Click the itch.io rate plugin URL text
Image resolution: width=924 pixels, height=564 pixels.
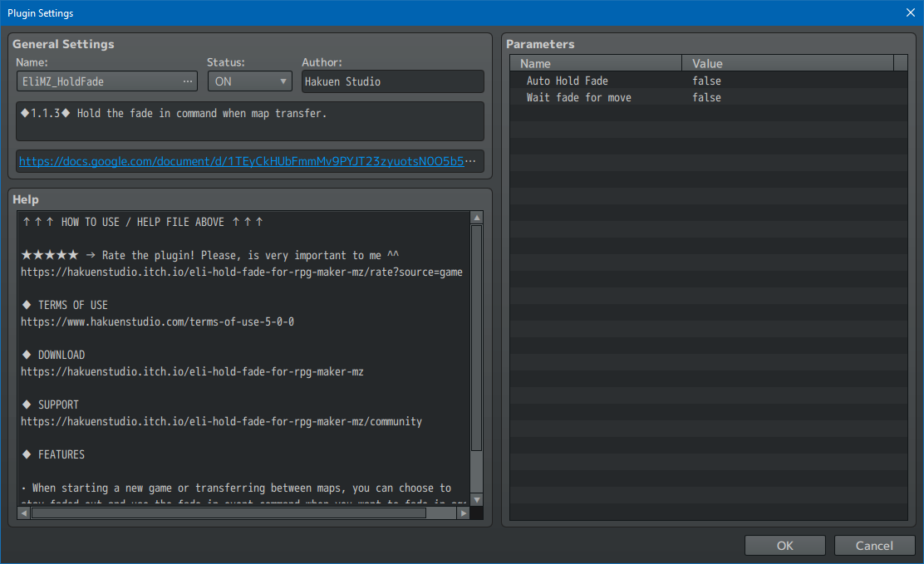[242, 272]
